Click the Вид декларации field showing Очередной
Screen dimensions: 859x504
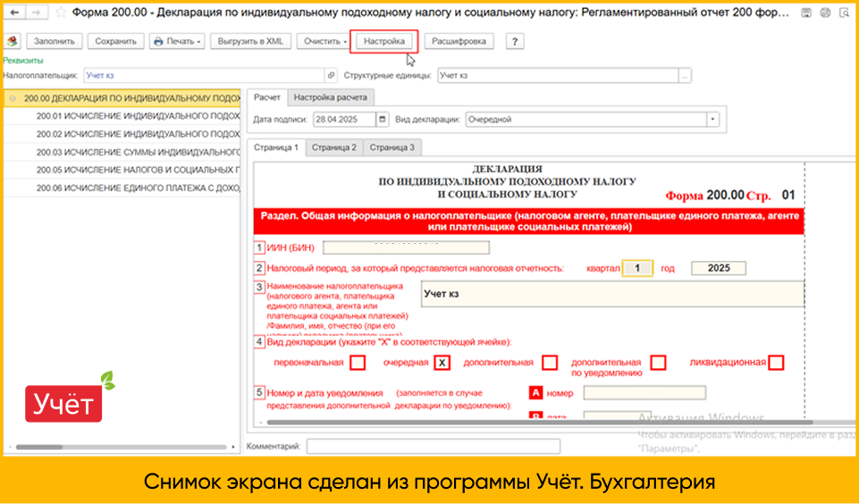pyautogui.click(x=586, y=120)
